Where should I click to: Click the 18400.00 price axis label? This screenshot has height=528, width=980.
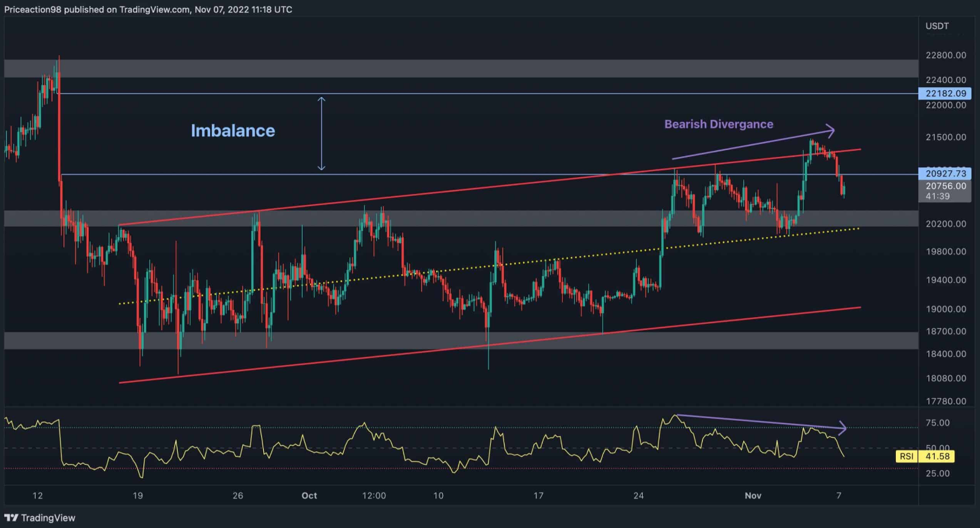(946, 354)
